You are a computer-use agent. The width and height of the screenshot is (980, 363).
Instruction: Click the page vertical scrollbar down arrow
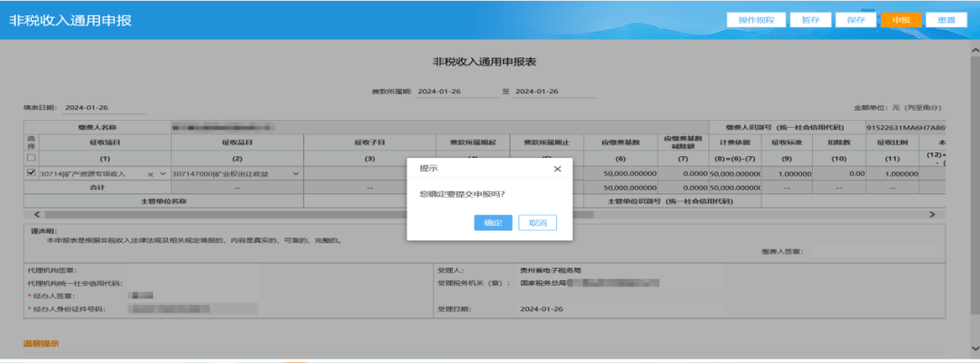(975, 348)
